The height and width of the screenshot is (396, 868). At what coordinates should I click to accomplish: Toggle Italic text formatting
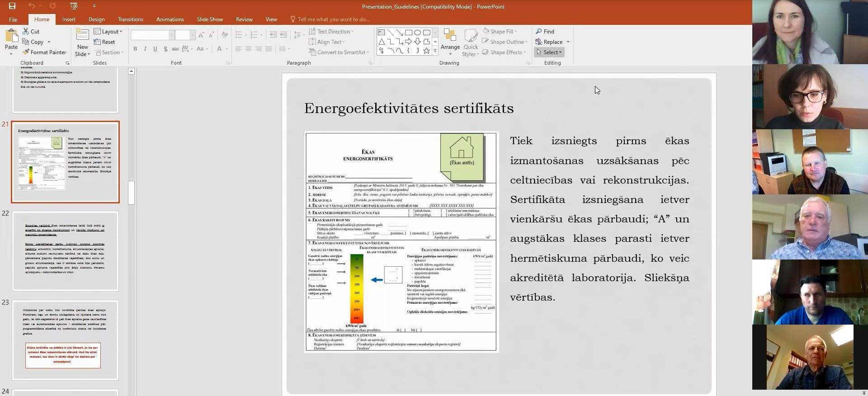click(x=145, y=49)
